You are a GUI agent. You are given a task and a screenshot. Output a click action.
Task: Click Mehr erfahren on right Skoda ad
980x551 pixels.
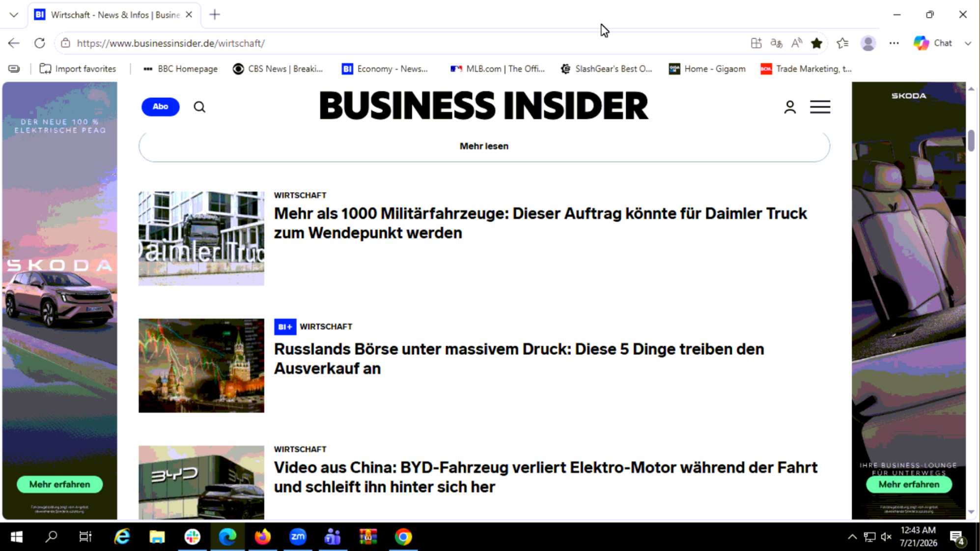(909, 485)
